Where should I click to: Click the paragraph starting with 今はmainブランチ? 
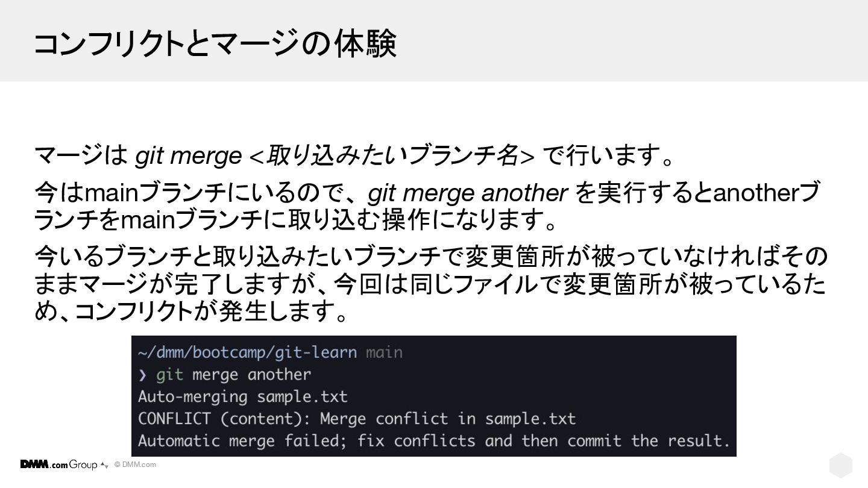pos(427,207)
